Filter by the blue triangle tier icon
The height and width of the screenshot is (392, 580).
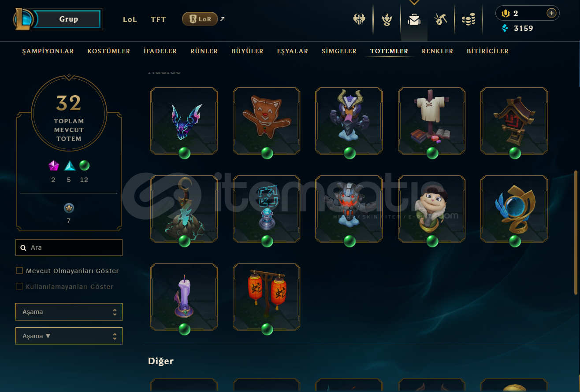point(70,166)
